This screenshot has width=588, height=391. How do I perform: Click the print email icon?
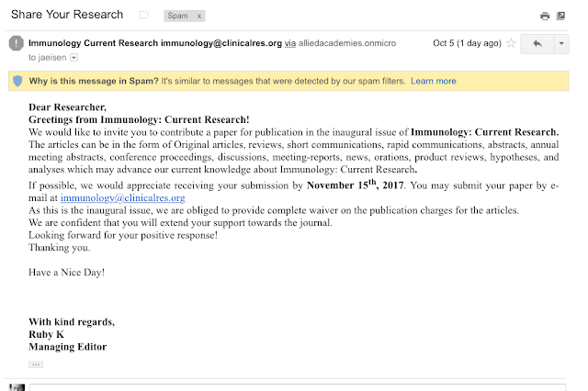(x=545, y=16)
